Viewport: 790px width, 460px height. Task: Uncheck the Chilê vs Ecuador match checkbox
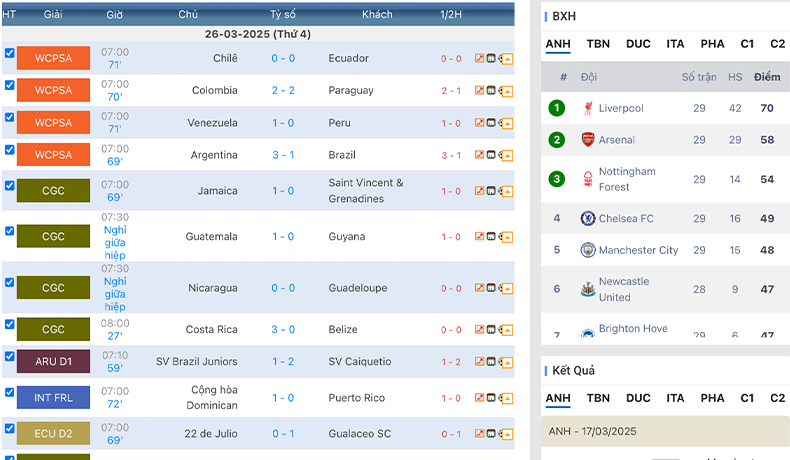click(10, 53)
